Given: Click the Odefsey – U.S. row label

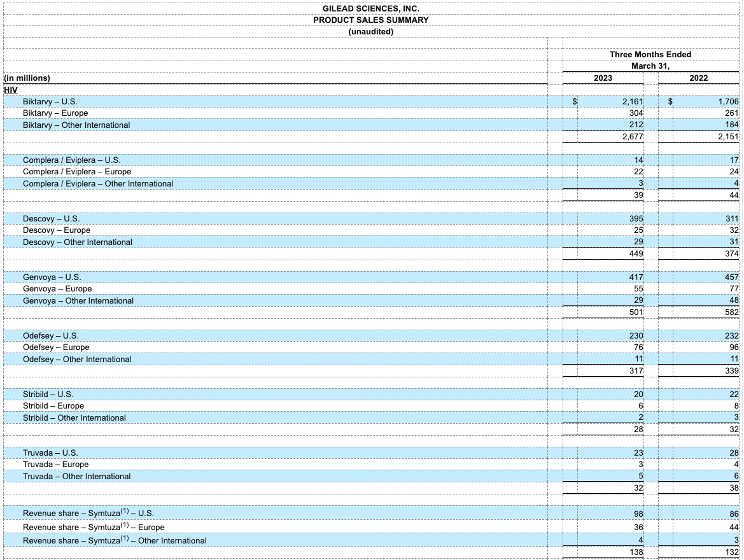Looking at the screenshot, I should pyautogui.click(x=51, y=336).
